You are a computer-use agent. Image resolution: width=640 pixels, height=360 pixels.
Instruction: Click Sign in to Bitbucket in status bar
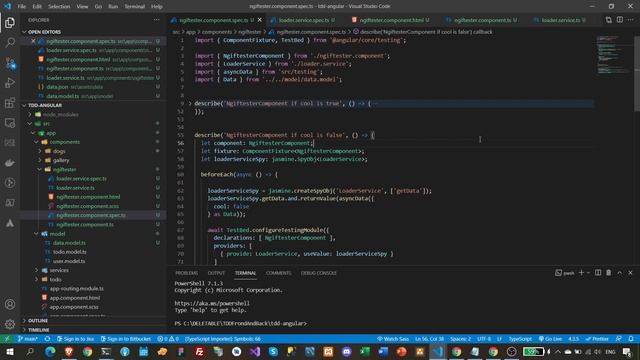pyautogui.click(x=126, y=339)
